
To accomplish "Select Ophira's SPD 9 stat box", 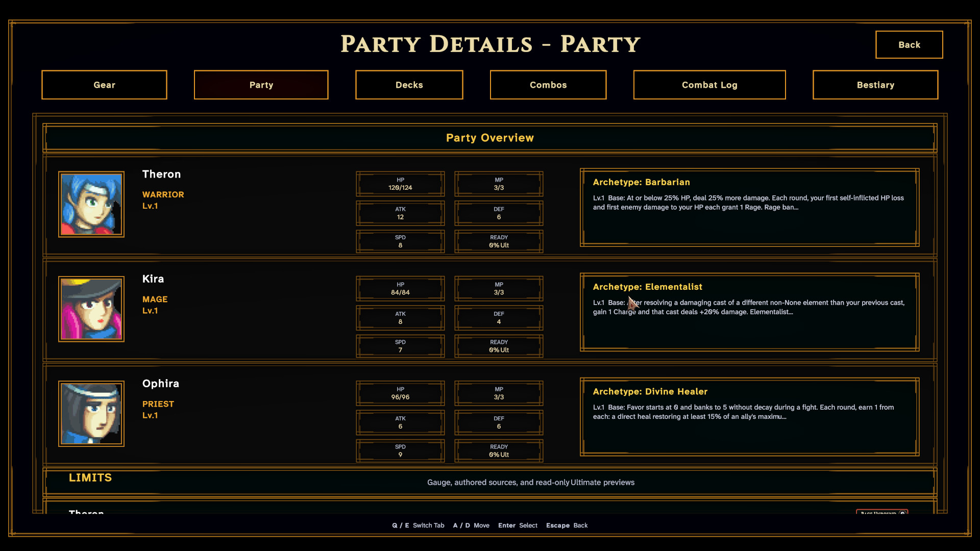I will pos(400,450).
